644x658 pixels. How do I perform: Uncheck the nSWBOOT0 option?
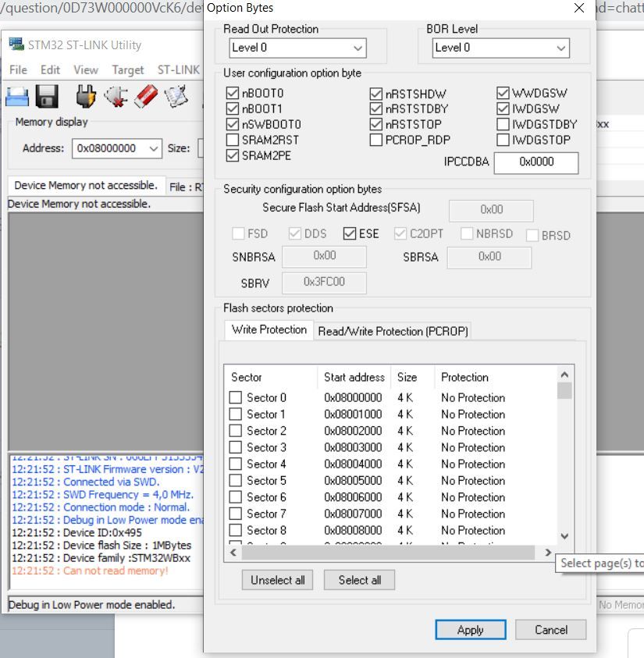[232, 124]
